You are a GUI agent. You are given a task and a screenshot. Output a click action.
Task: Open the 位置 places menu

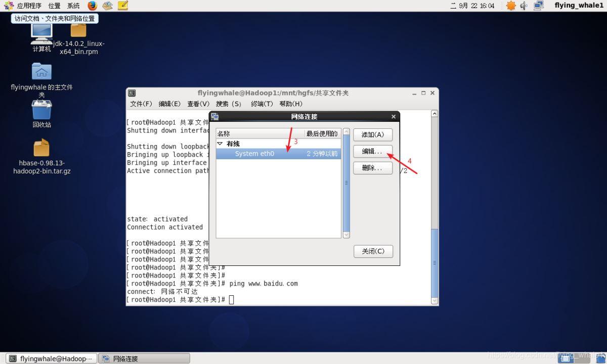54,6
